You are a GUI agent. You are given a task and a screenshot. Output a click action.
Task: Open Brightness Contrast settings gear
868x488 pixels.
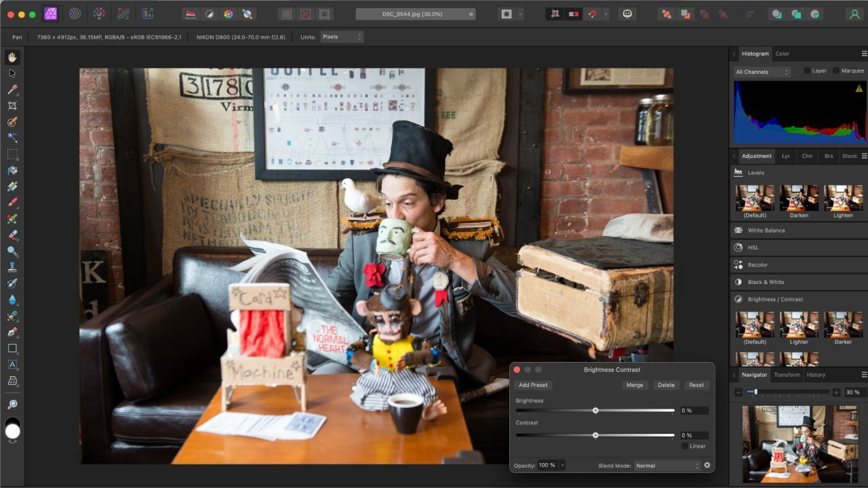click(x=707, y=466)
